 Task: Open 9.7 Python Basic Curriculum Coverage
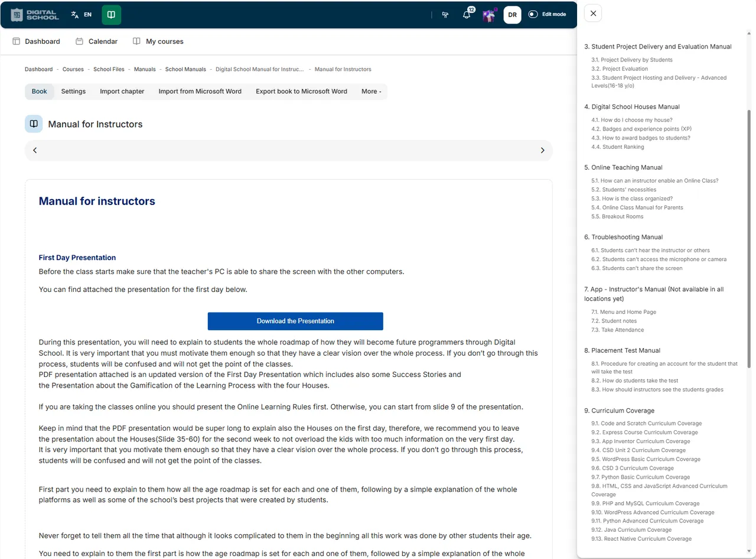[x=641, y=477]
